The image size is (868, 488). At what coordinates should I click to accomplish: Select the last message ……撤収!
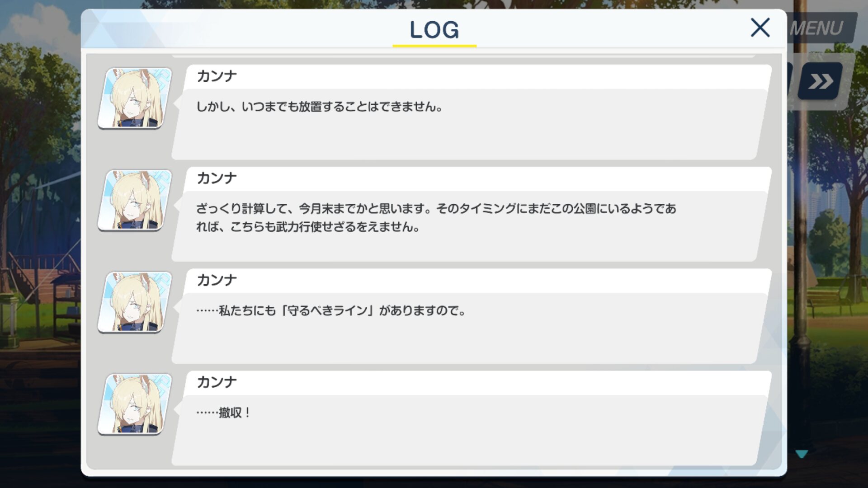(223, 413)
